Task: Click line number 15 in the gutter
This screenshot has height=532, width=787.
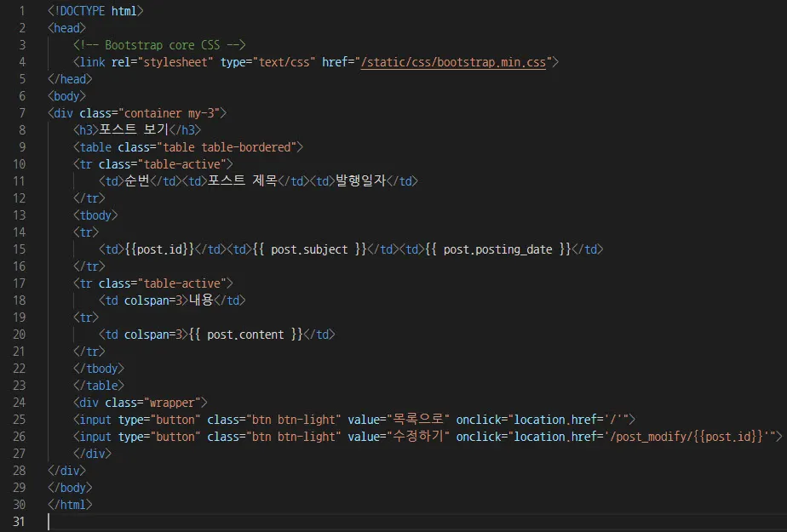Action: [x=20, y=249]
